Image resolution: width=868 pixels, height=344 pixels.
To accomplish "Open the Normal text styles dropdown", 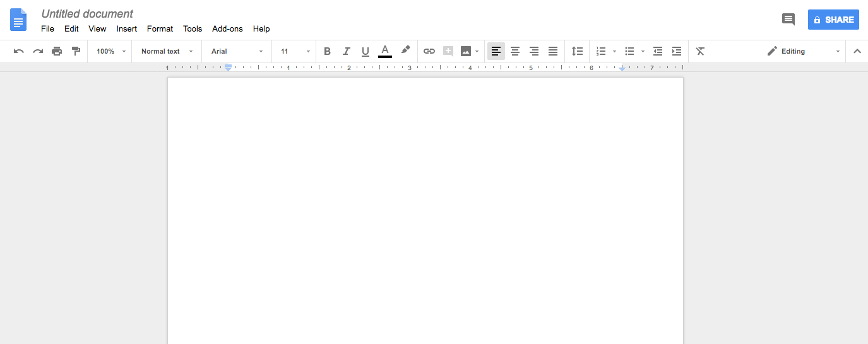I will [x=167, y=51].
